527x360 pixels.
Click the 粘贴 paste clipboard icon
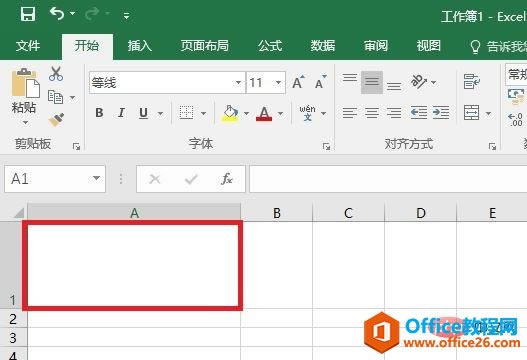point(25,83)
